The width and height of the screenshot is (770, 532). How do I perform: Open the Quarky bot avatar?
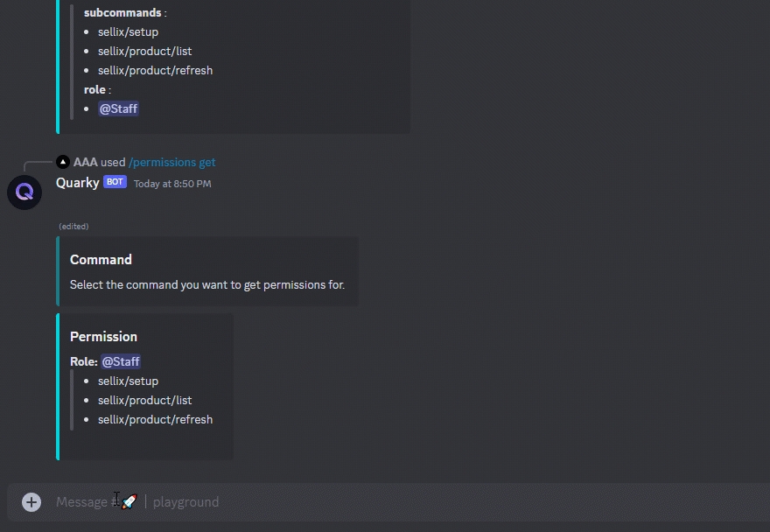tap(24, 192)
